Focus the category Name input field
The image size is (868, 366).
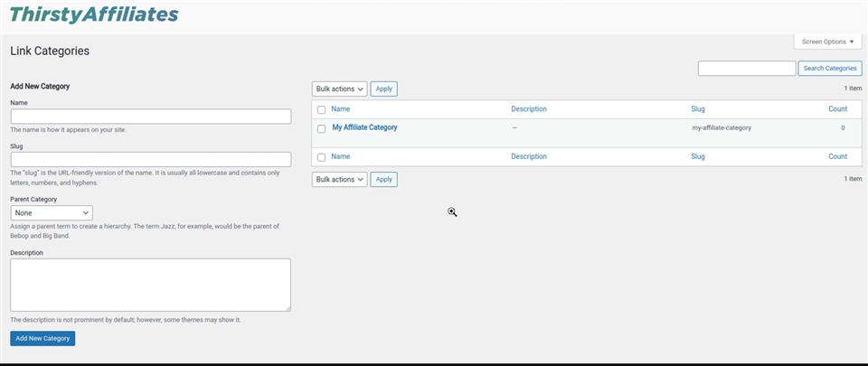coord(150,117)
